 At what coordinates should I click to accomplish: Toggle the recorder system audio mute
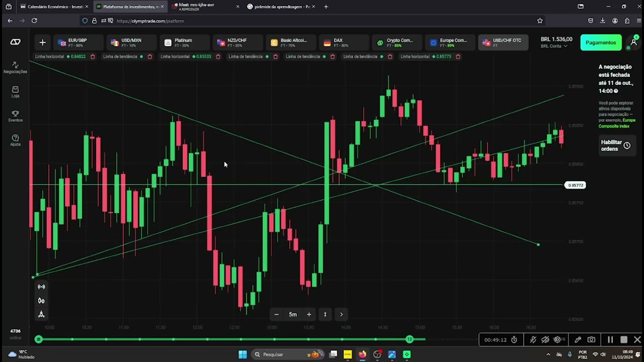(x=545, y=340)
